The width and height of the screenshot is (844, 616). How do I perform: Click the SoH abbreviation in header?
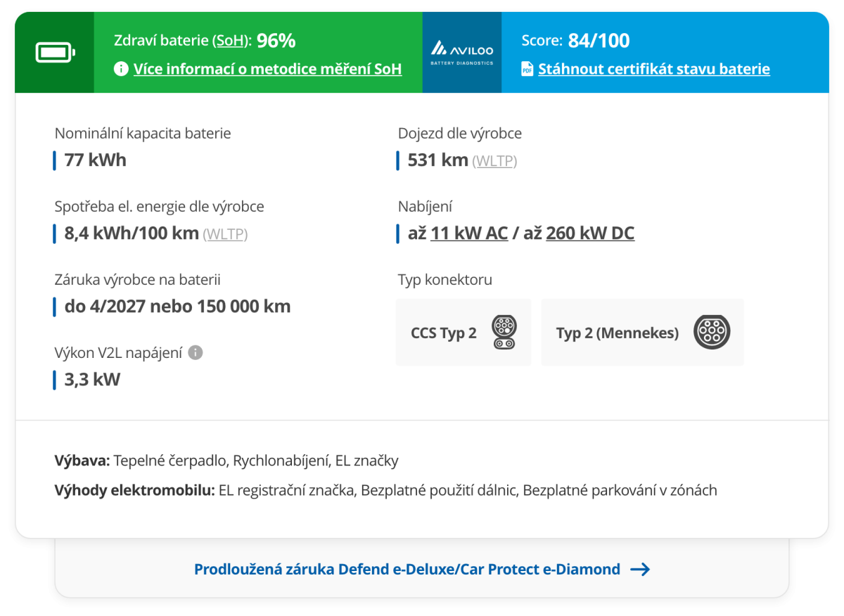(230, 41)
